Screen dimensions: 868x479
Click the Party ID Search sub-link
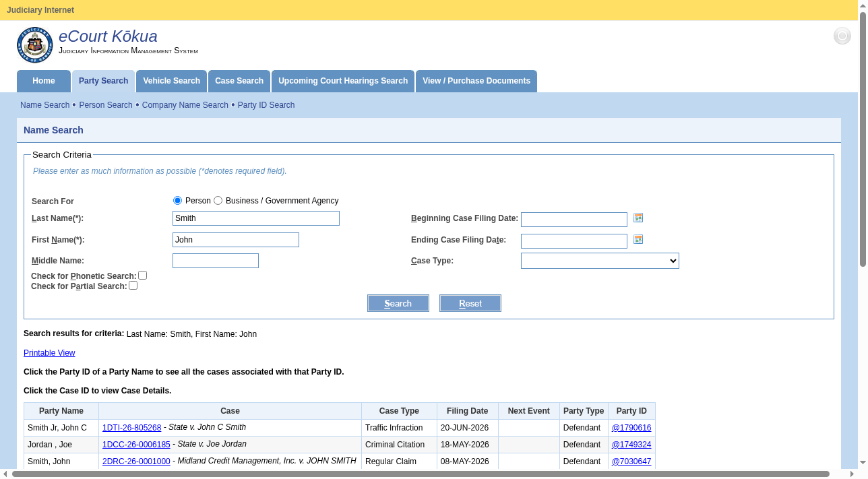pos(266,105)
